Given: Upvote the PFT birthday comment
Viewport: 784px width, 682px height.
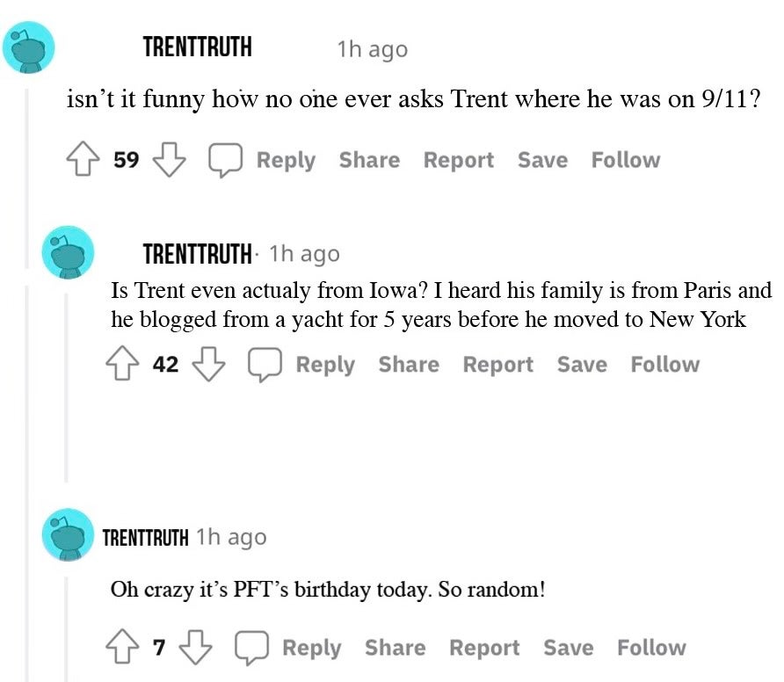Looking at the screenshot, I should pos(122,649).
